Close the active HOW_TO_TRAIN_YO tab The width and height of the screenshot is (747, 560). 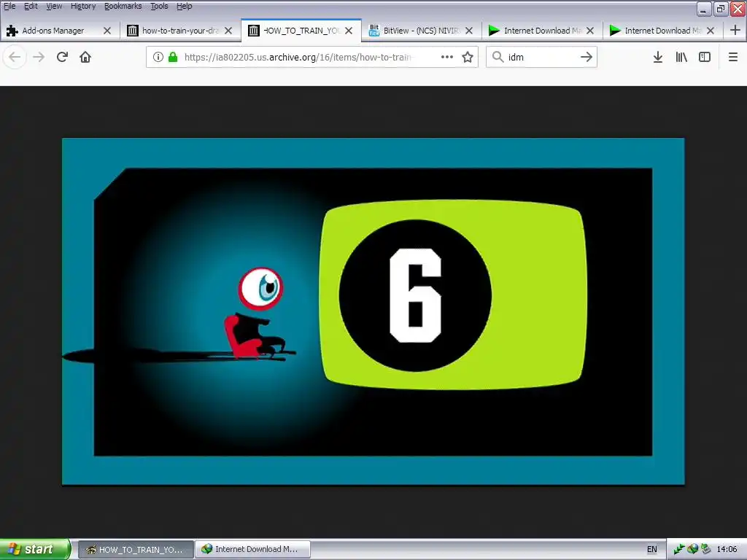point(349,31)
